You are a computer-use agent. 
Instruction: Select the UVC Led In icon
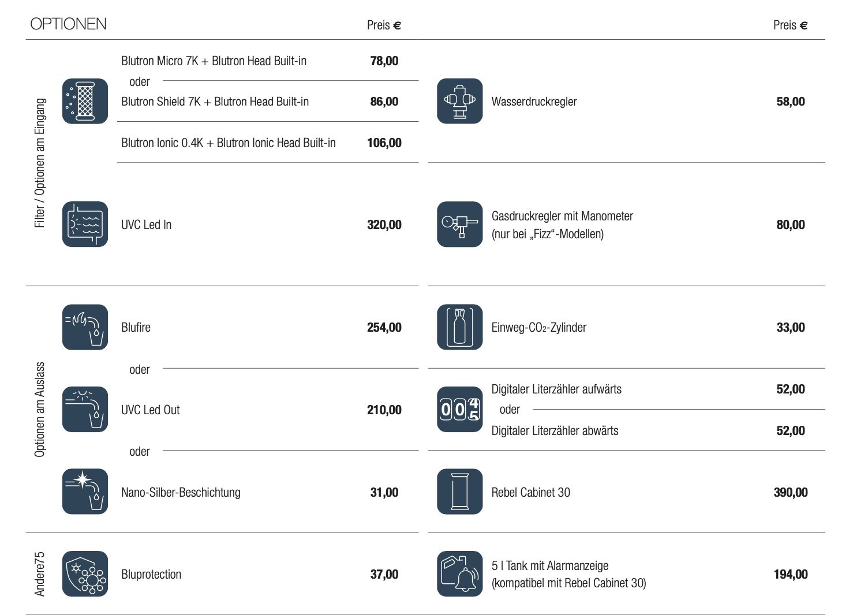[x=85, y=224]
